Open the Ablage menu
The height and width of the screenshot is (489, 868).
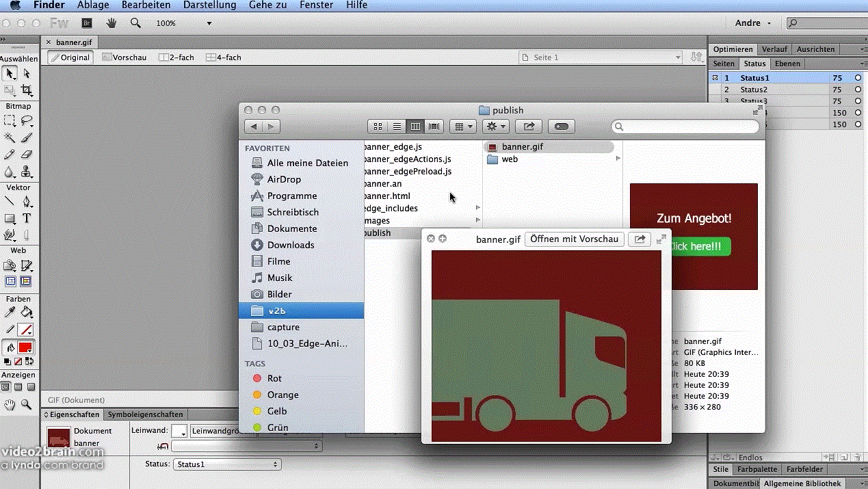click(x=93, y=5)
